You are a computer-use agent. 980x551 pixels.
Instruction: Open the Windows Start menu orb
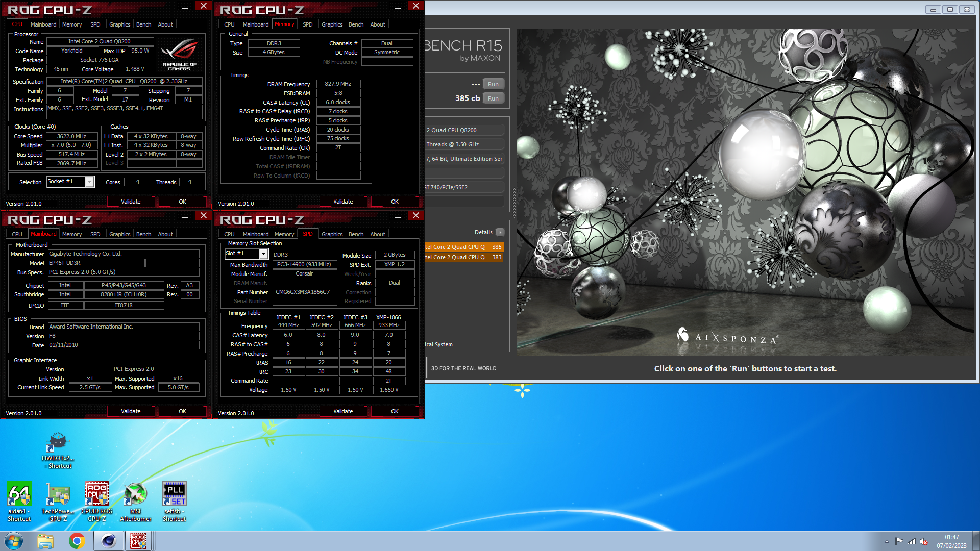coord(14,541)
